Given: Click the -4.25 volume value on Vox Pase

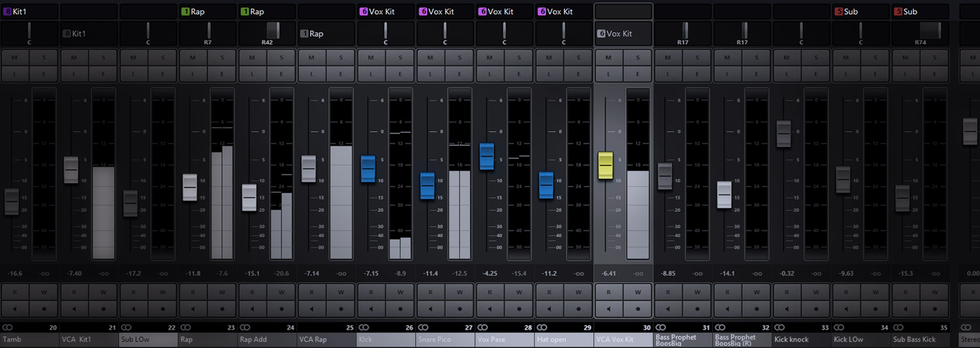Looking at the screenshot, I should click(490, 274).
